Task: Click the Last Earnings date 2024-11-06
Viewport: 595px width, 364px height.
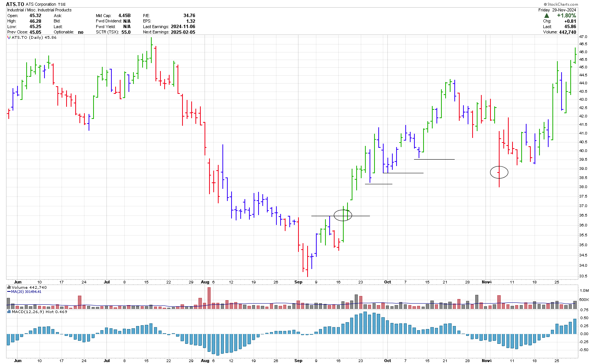Action: (x=183, y=27)
